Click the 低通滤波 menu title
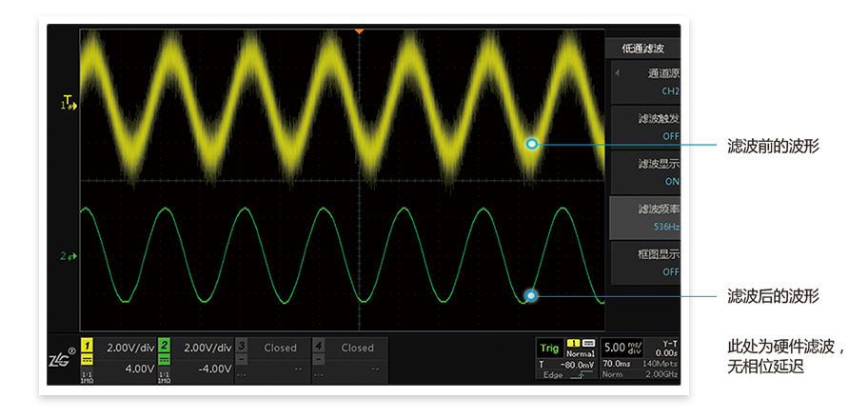 (x=643, y=49)
